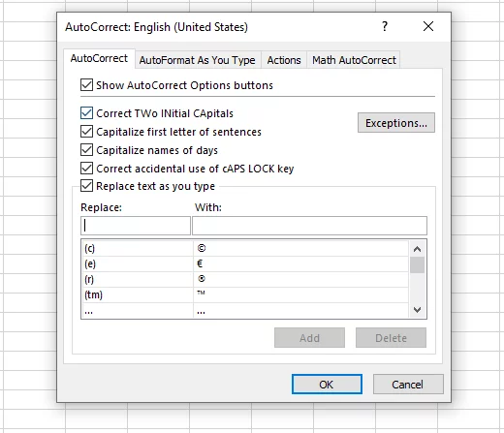504x433 pixels.
Task: Select the (e) euro replacement row
Action: [x=245, y=263]
